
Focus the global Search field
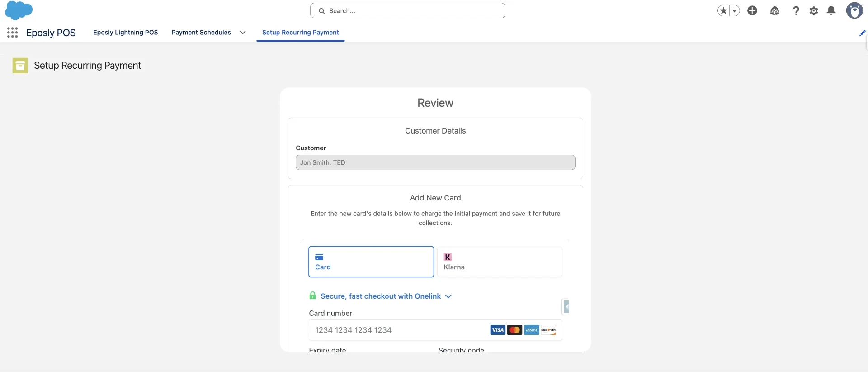click(408, 10)
